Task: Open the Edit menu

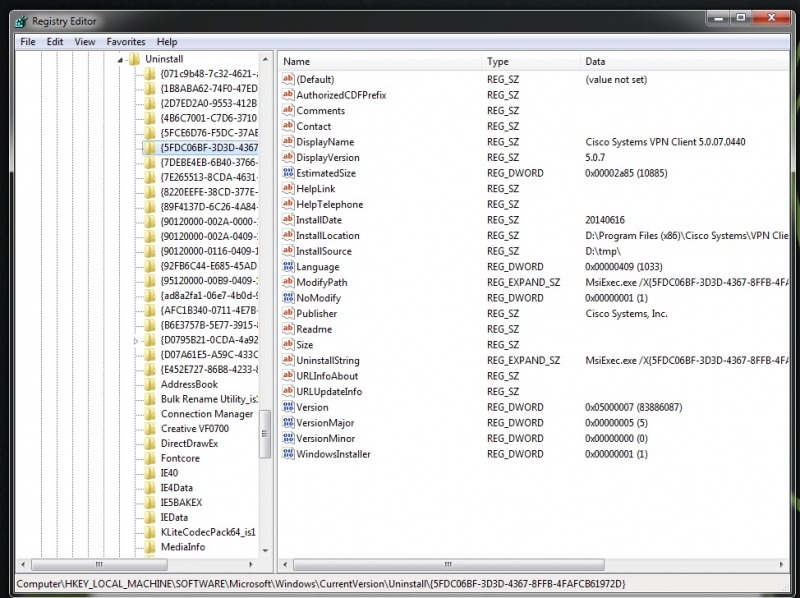Action: 55,42
